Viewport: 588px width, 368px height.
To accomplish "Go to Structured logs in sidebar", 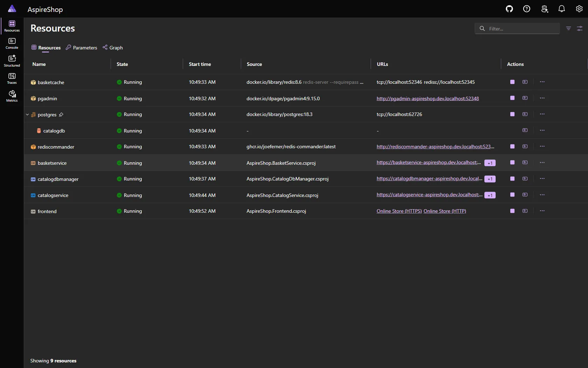I will tap(12, 61).
